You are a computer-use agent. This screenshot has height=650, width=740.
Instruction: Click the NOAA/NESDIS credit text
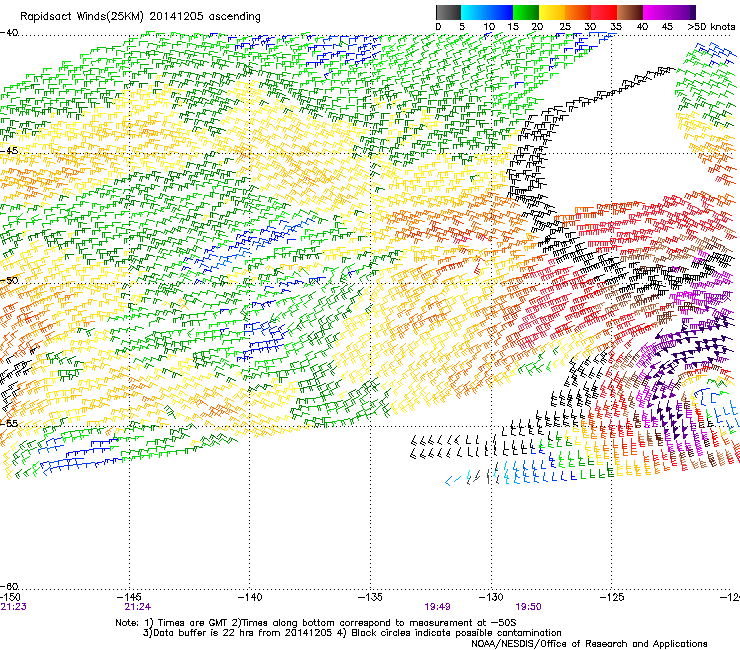[589, 644]
